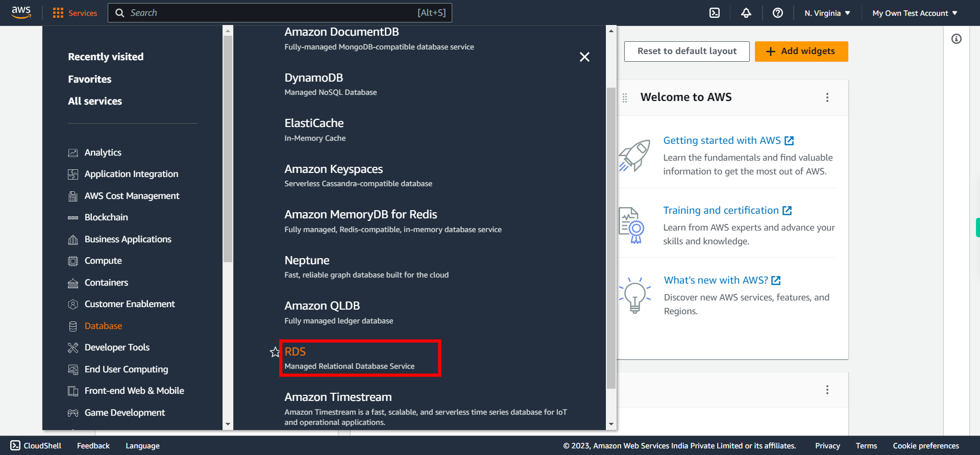Open the Services grid menu

tap(75, 13)
